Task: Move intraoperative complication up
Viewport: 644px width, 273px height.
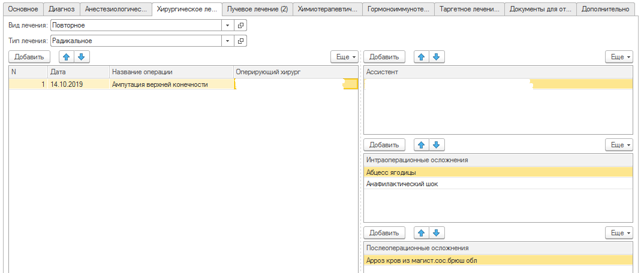Action: 422,145
